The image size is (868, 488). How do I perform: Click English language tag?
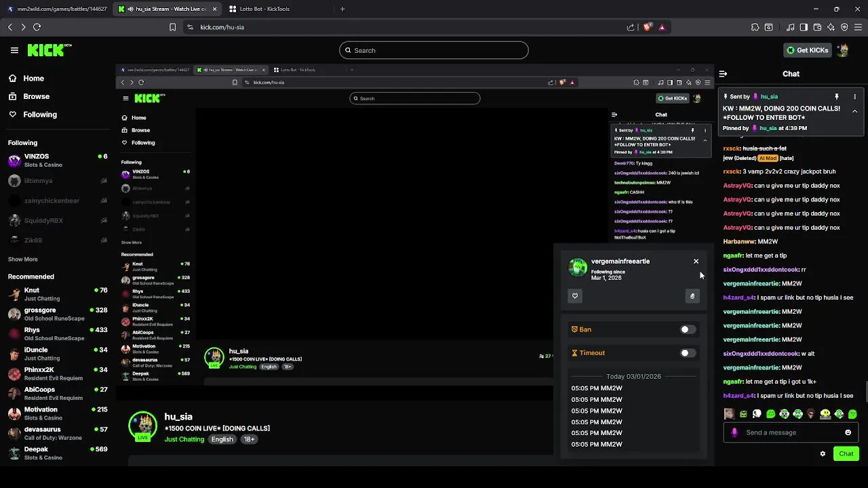coord(222,439)
